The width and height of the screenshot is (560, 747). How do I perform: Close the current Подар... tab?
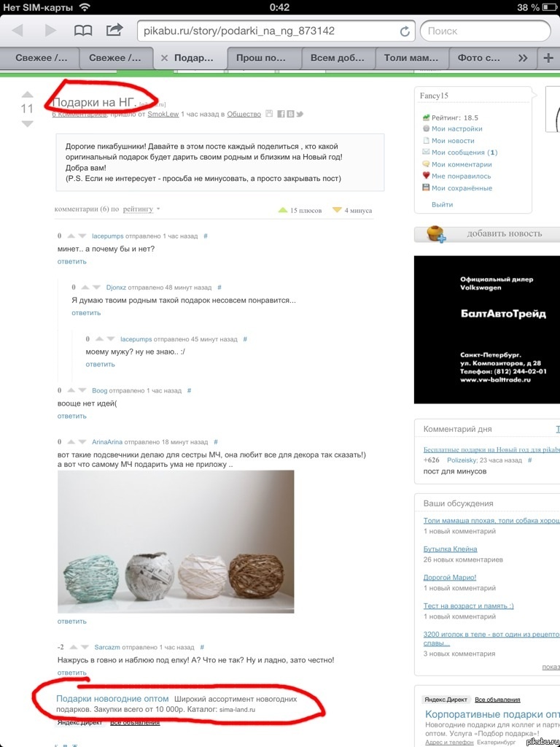164,58
